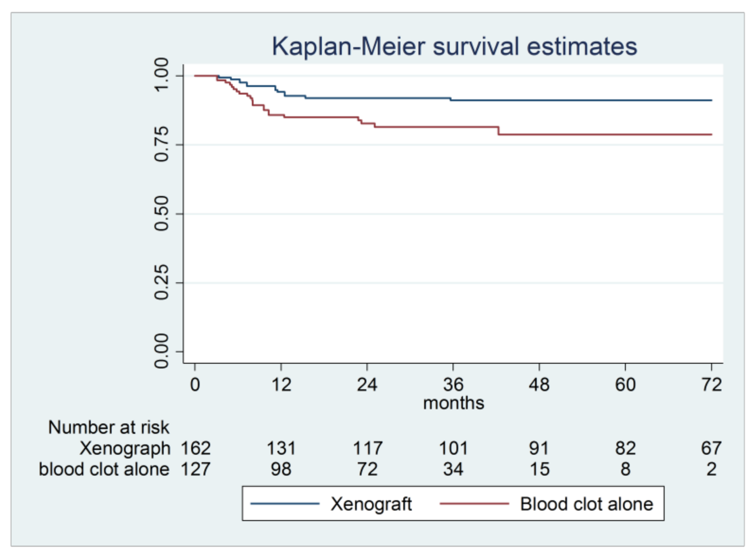Select the Xenograft legend label

click(371, 504)
